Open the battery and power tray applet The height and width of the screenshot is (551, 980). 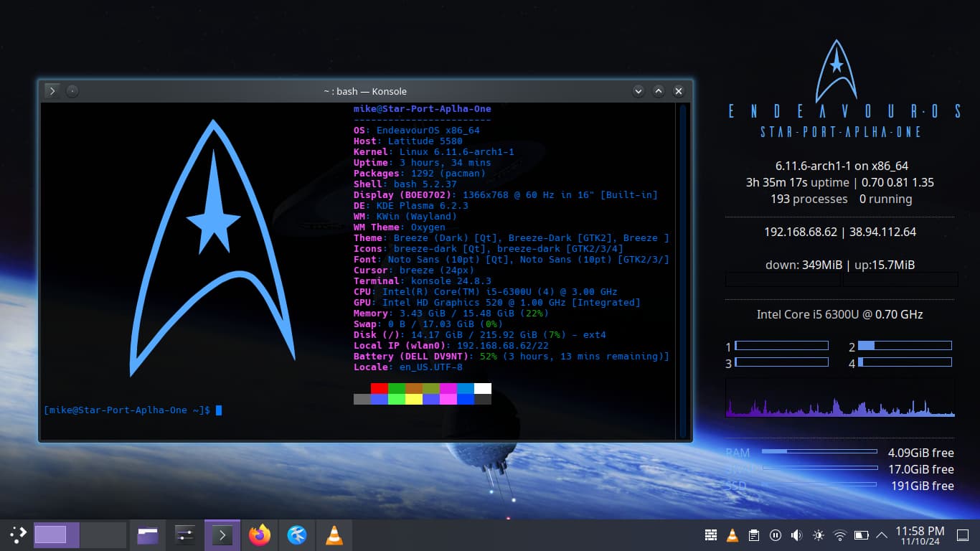pyautogui.click(x=862, y=535)
